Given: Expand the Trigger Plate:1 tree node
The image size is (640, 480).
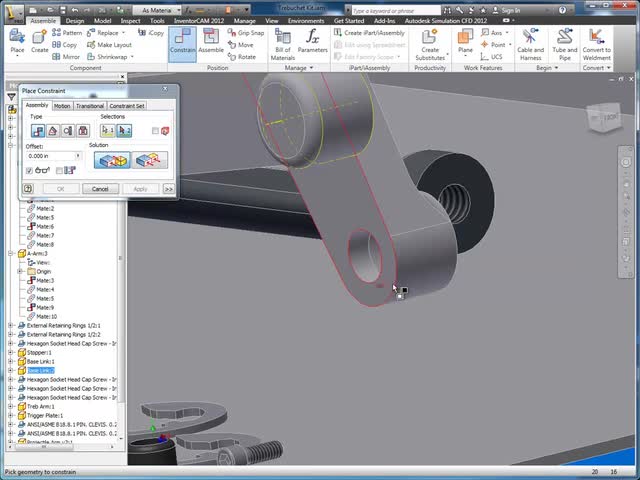Looking at the screenshot, I should [11, 415].
